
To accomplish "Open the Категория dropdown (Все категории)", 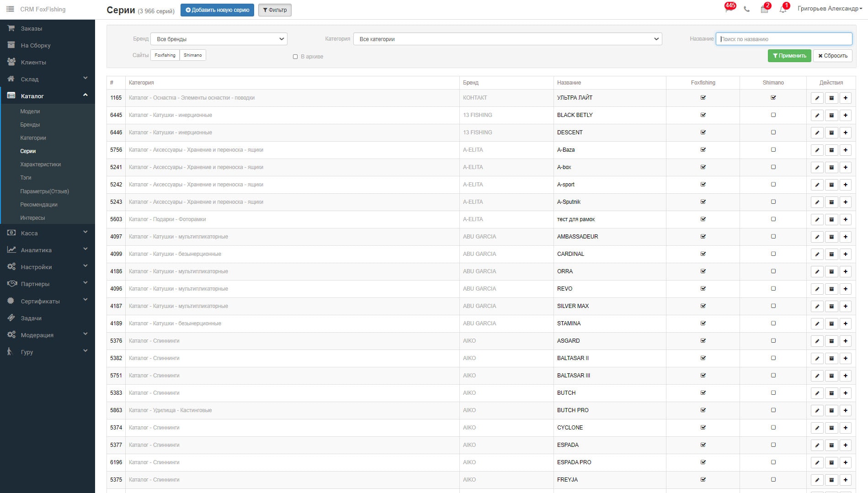I will 507,39.
